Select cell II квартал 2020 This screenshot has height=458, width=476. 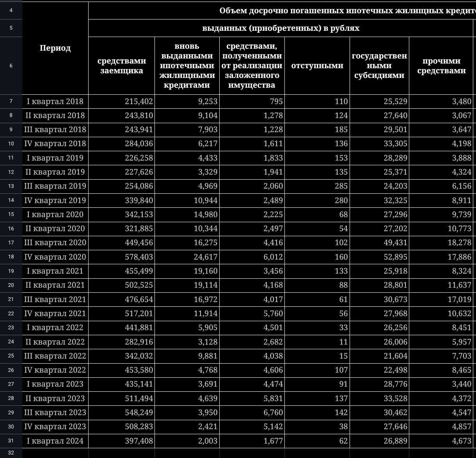(x=55, y=228)
